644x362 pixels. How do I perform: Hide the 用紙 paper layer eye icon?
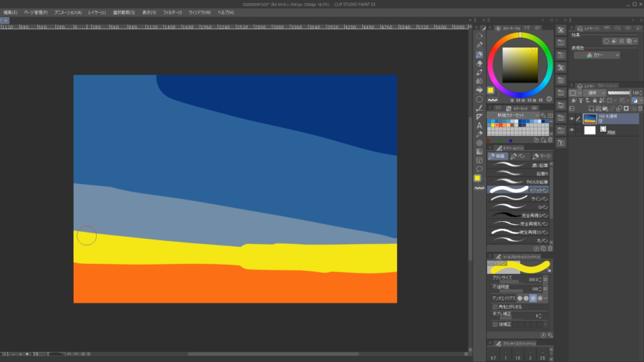coord(572,129)
